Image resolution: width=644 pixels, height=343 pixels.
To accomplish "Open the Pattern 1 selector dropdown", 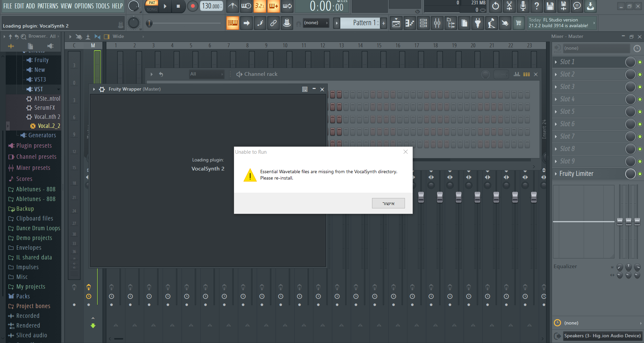I will point(360,23).
